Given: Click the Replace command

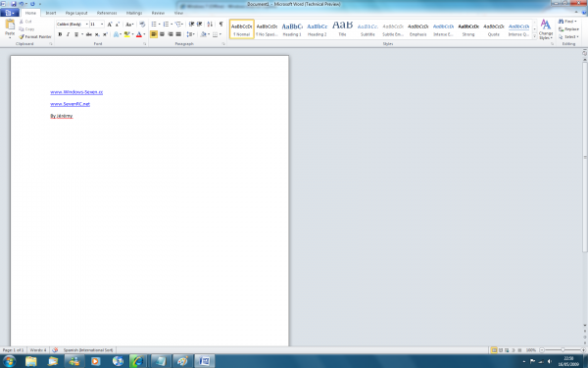Looking at the screenshot, I should coord(568,28).
